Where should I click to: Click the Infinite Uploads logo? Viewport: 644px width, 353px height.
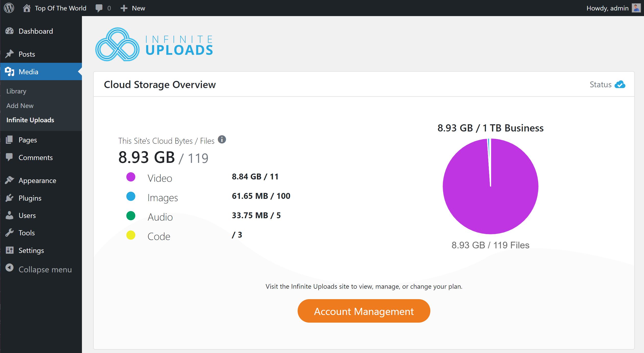click(154, 44)
